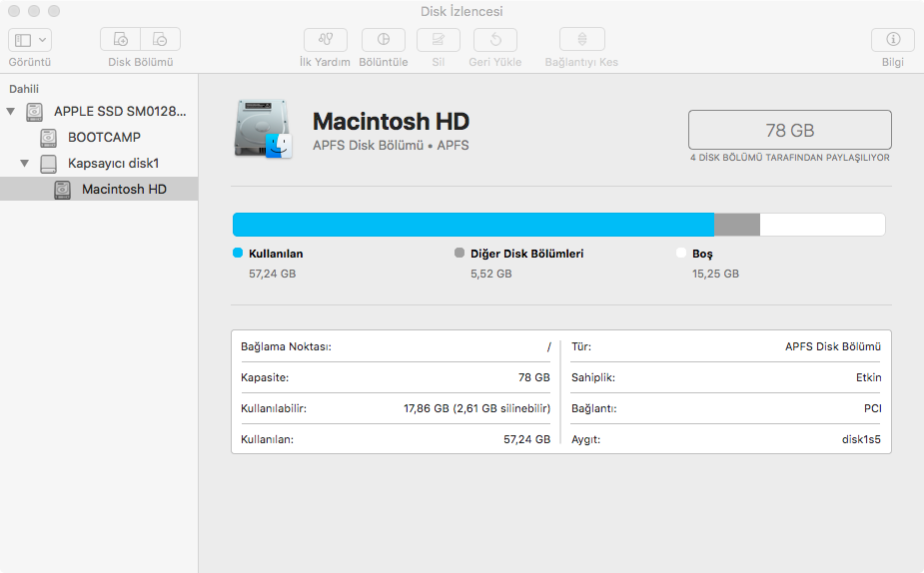The image size is (924, 573).
Task: Click the 15,25 GB free value
Action: [715, 274]
